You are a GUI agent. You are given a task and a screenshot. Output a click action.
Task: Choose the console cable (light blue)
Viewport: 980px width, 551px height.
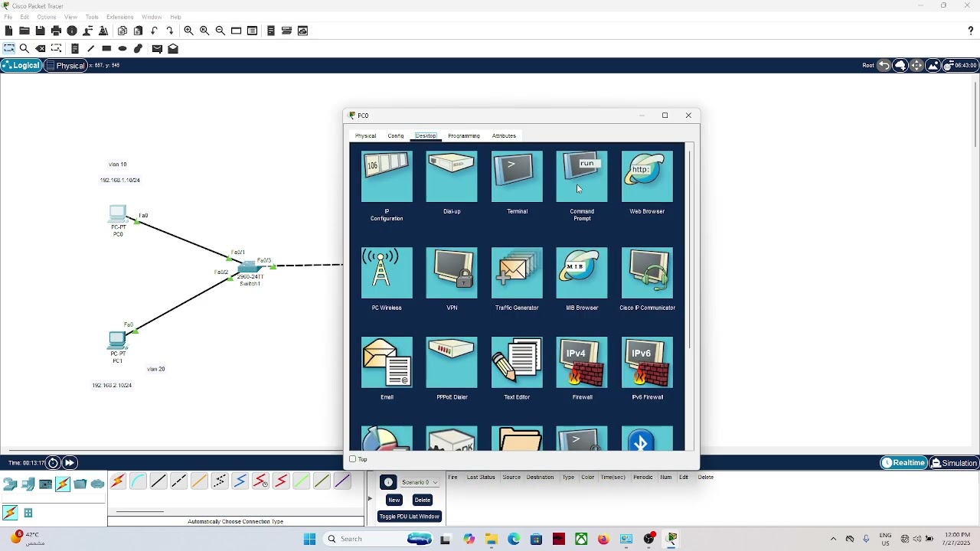(x=138, y=481)
